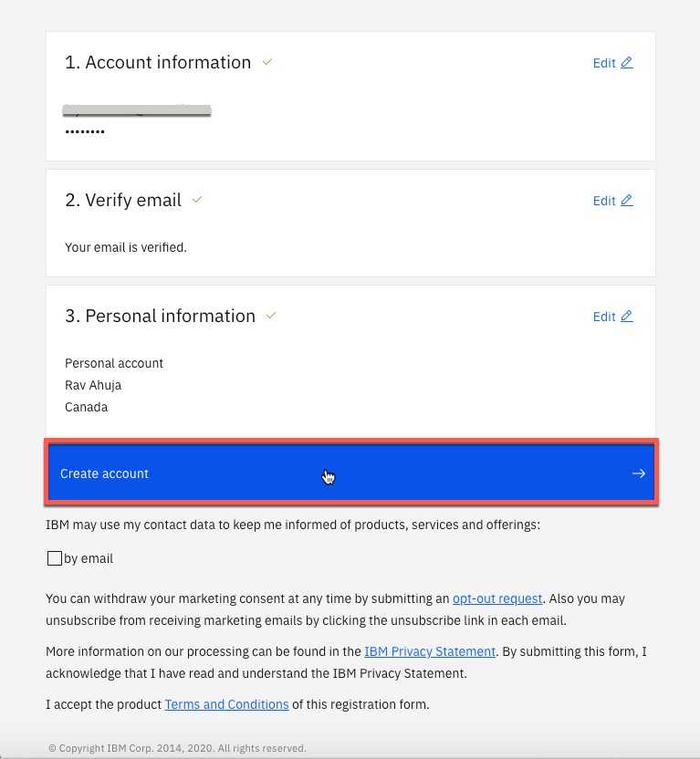Click the Verify email section heading
Screen dimensions: 700x759
point(123,200)
